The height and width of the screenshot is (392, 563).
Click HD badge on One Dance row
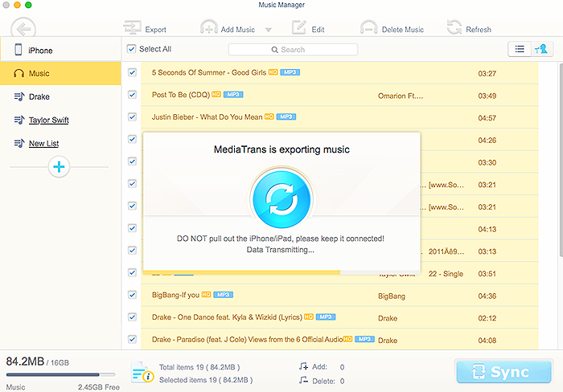pos(308,316)
